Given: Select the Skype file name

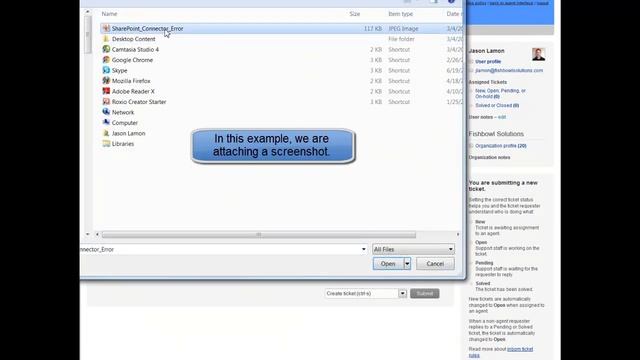Looking at the screenshot, I should point(120,71).
